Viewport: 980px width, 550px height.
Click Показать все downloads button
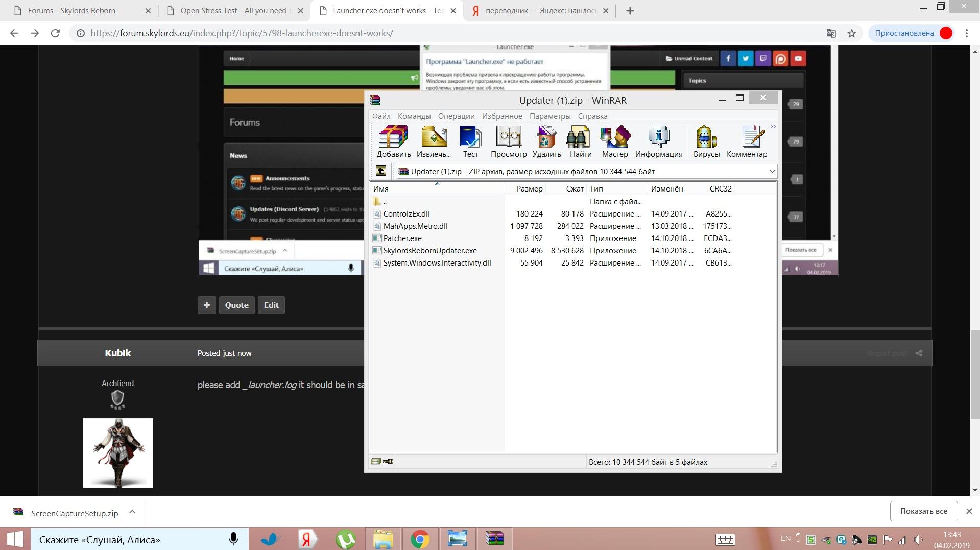coord(923,511)
